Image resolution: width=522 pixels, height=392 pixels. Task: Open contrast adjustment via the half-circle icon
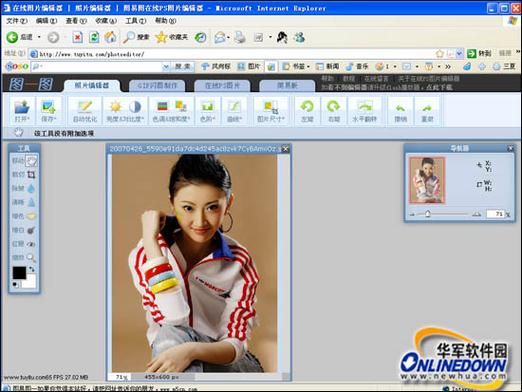tap(135, 107)
